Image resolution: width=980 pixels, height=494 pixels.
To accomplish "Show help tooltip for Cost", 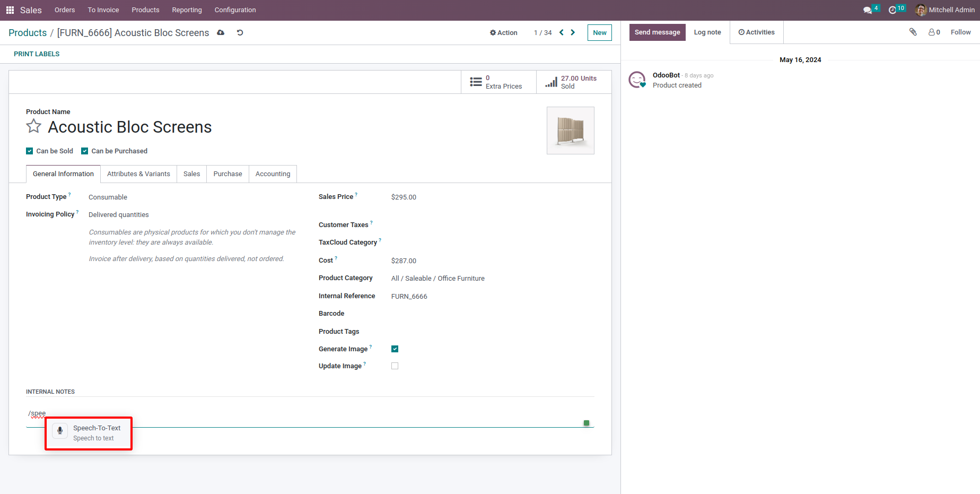I will (336, 258).
